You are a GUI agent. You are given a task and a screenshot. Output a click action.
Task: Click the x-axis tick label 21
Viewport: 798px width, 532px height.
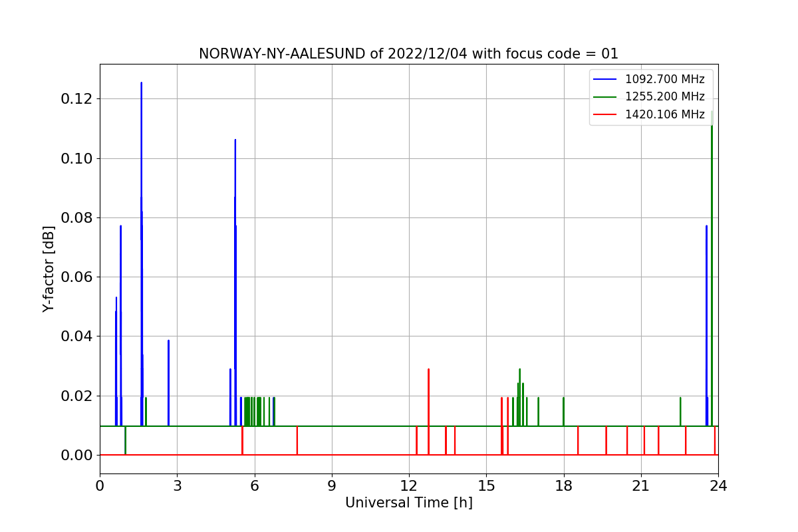(x=641, y=486)
